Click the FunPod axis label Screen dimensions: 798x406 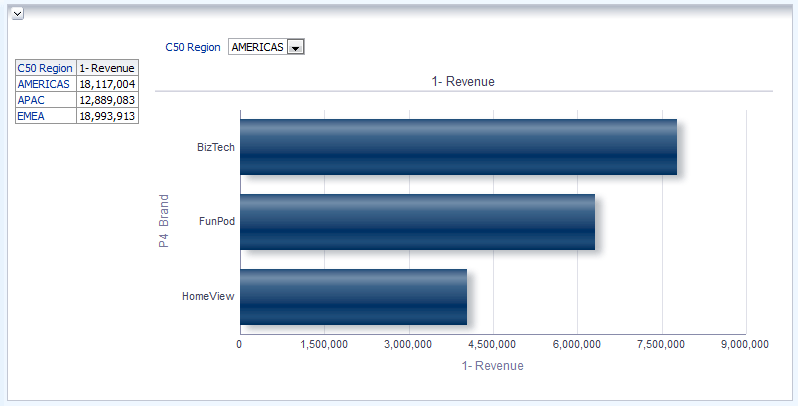[x=216, y=221]
